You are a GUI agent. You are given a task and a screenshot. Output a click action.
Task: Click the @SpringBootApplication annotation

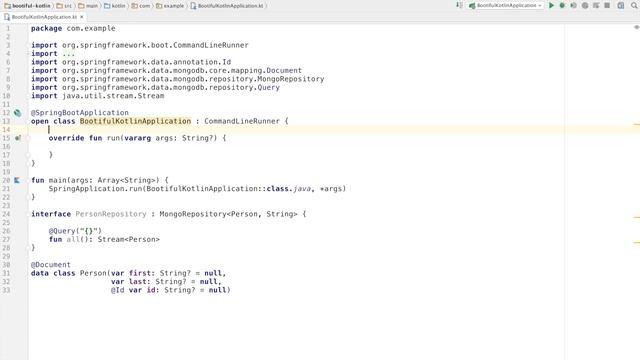point(80,113)
